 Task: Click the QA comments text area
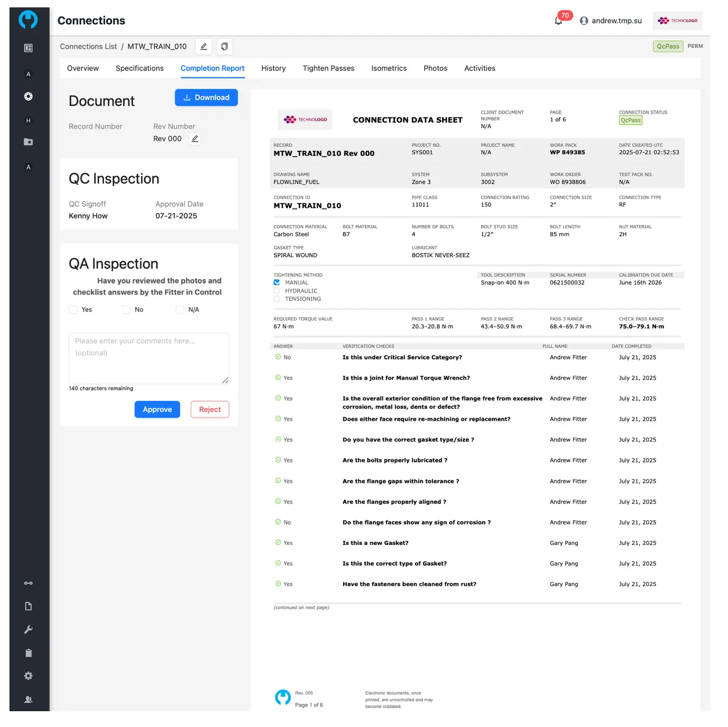(x=149, y=358)
